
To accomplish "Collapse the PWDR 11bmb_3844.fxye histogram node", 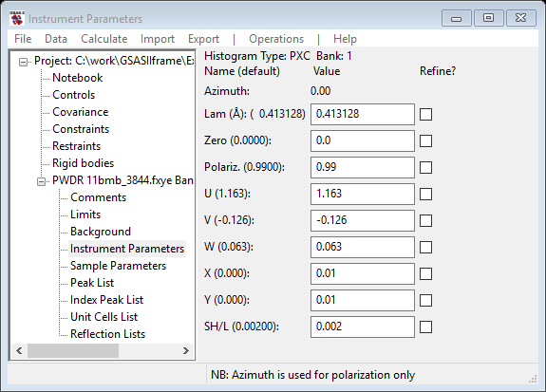I will [x=41, y=181].
